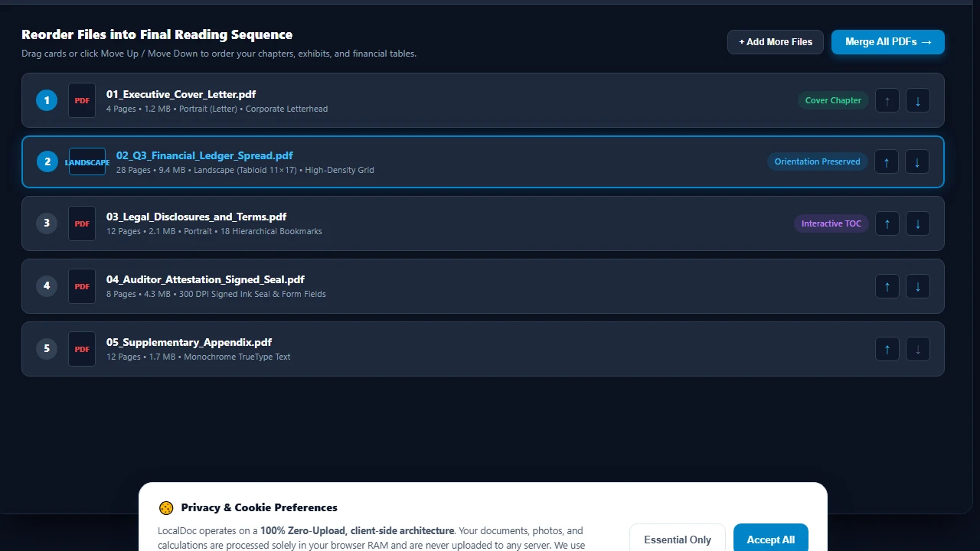
Task: Move 03_Legal_Disclosures_and_Terms.pdf up
Action: pos(887,223)
